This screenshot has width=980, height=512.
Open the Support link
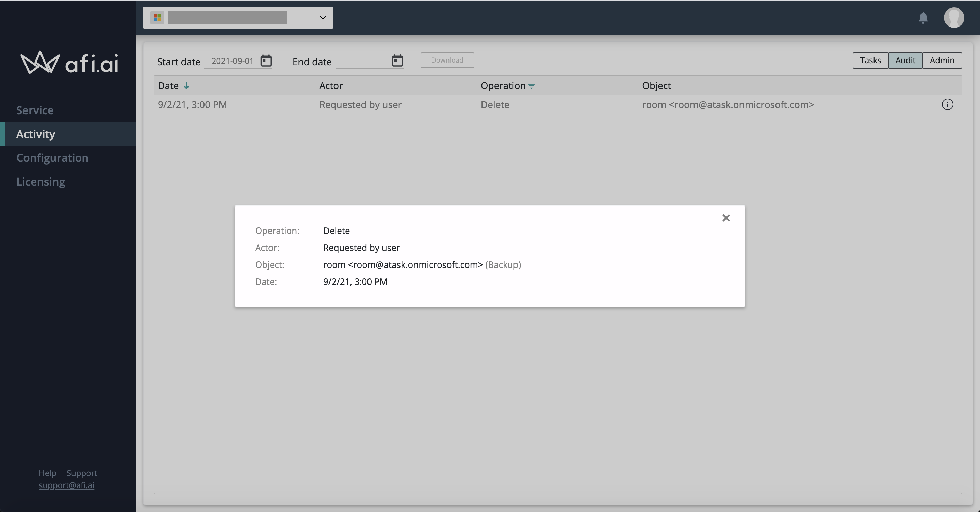(x=82, y=473)
